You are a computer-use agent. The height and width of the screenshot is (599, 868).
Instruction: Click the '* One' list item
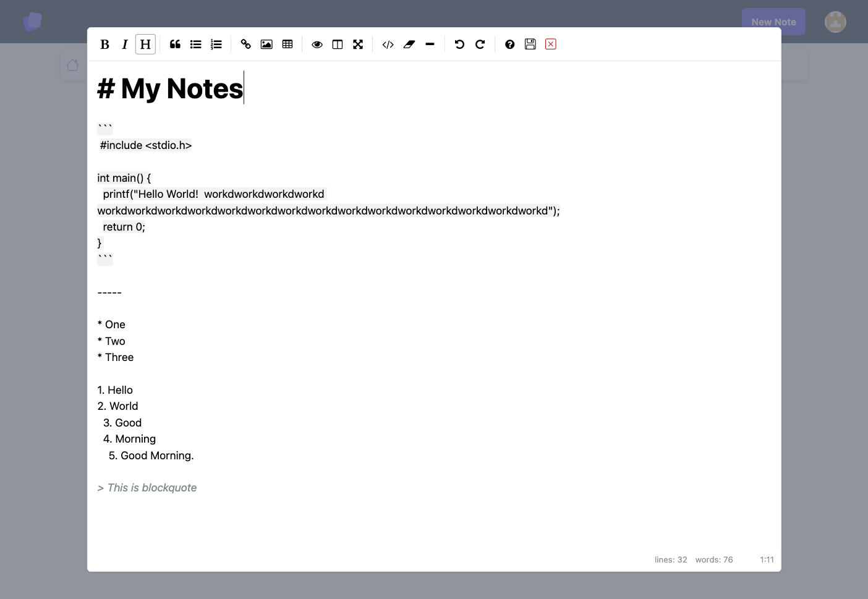click(x=111, y=325)
